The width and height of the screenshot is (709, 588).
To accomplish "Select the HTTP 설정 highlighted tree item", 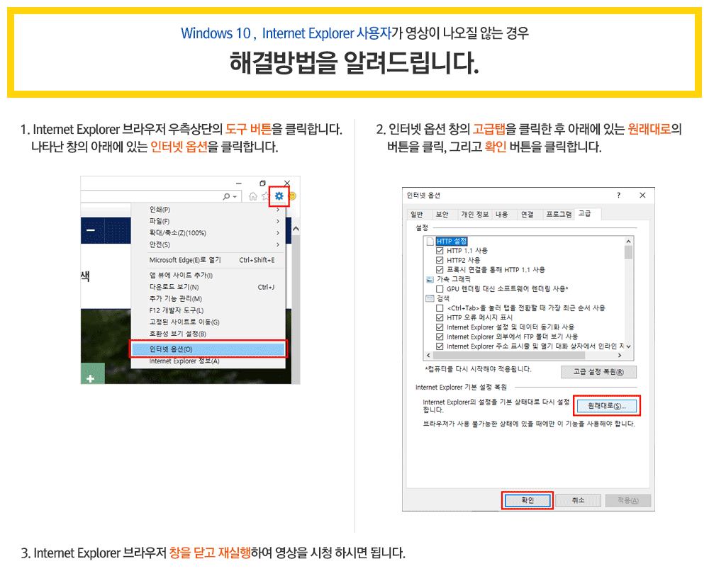I will 452,242.
